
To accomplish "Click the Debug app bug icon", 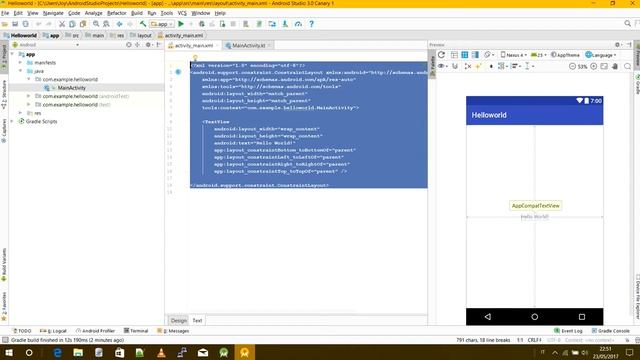I will (x=202, y=24).
